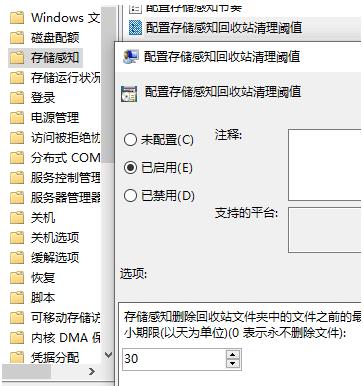This screenshot has height=386, width=363.
Task: Click the 磁盘配额 folder icon
Action: (x=17, y=38)
